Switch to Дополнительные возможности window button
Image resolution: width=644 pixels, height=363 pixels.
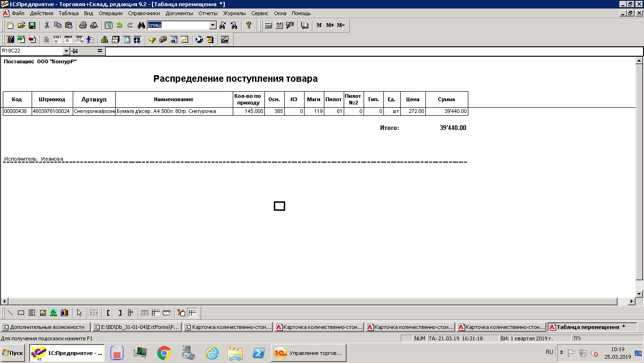coord(45,327)
